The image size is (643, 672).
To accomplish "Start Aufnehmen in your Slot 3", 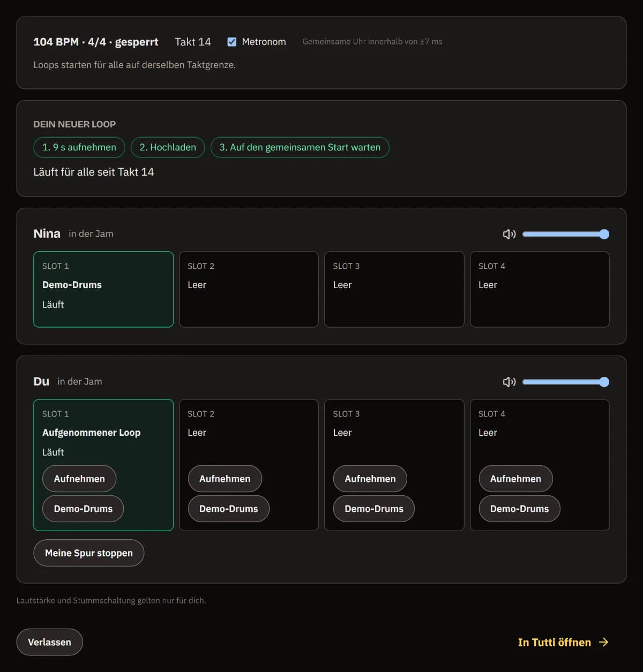I will pos(370,479).
